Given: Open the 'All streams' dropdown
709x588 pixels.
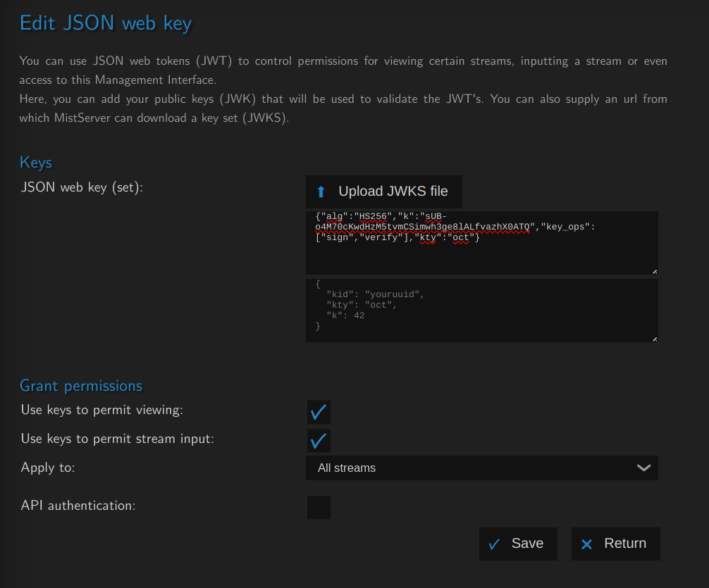Looking at the screenshot, I should (481, 468).
